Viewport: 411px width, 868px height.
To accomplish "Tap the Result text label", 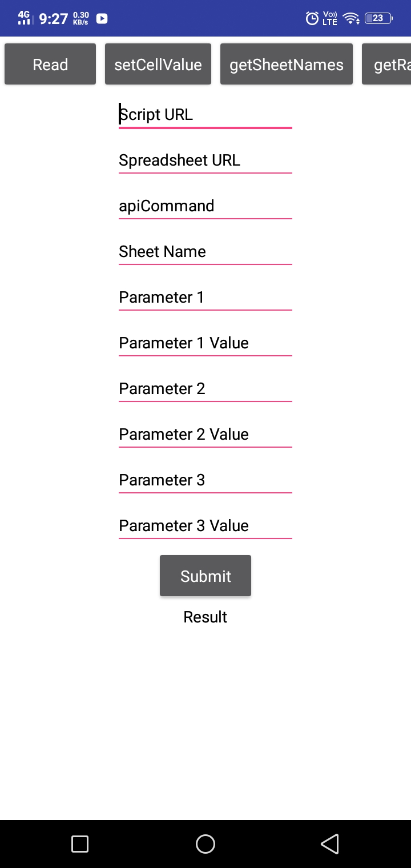I will [205, 617].
